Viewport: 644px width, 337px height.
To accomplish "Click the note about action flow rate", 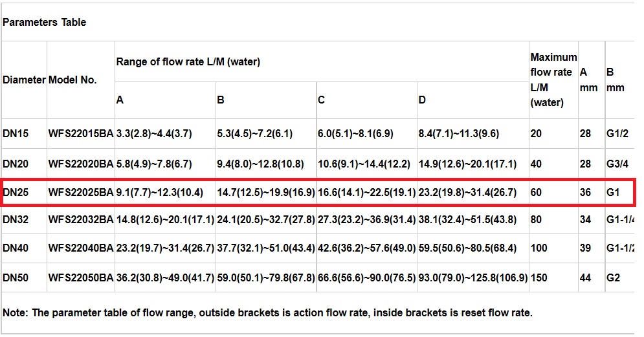I will coord(267,313).
